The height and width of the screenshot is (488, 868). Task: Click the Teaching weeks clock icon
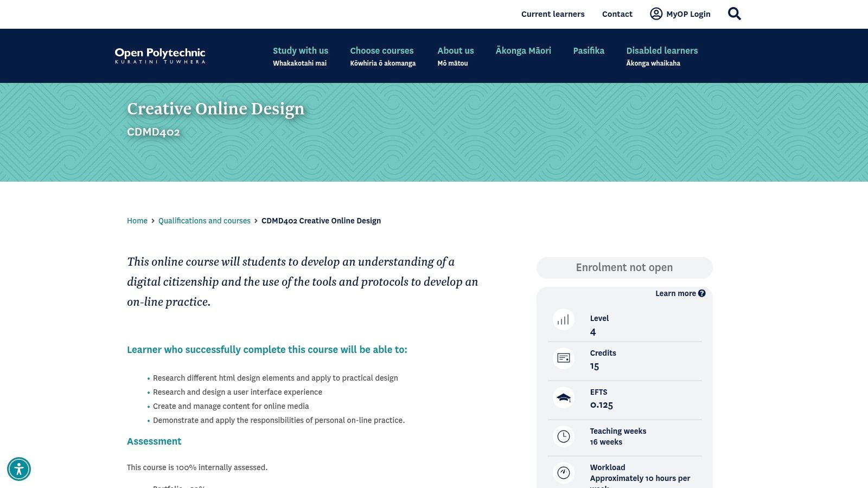[x=563, y=436]
